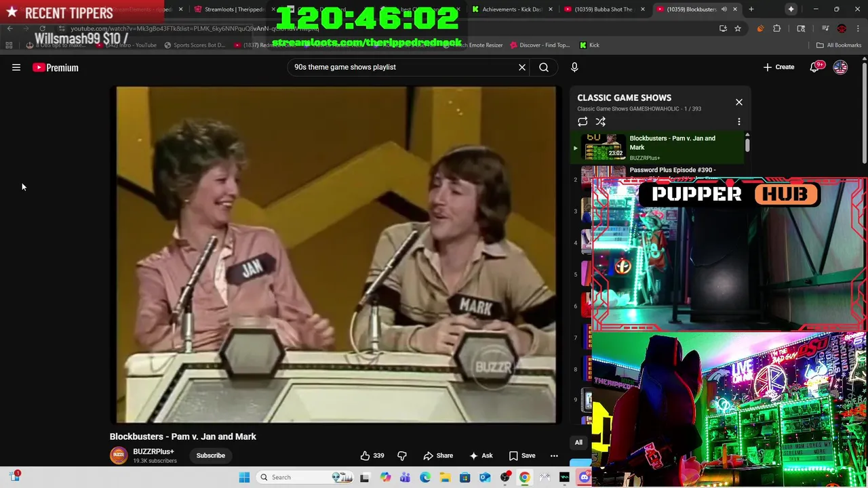The image size is (868, 488).
Task: Open the Gemini sparkle button in Chrome
Action: pyautogui.click(x=791, y=9)
